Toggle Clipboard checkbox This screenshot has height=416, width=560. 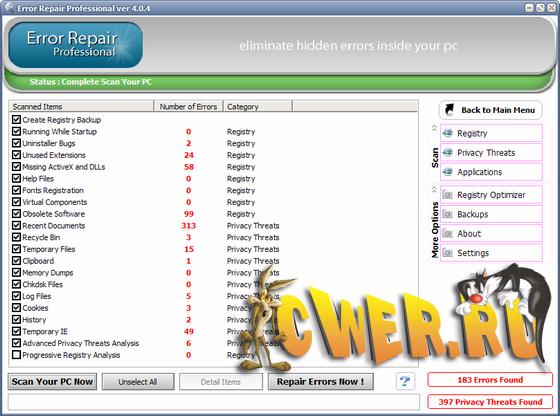[16, 261]
